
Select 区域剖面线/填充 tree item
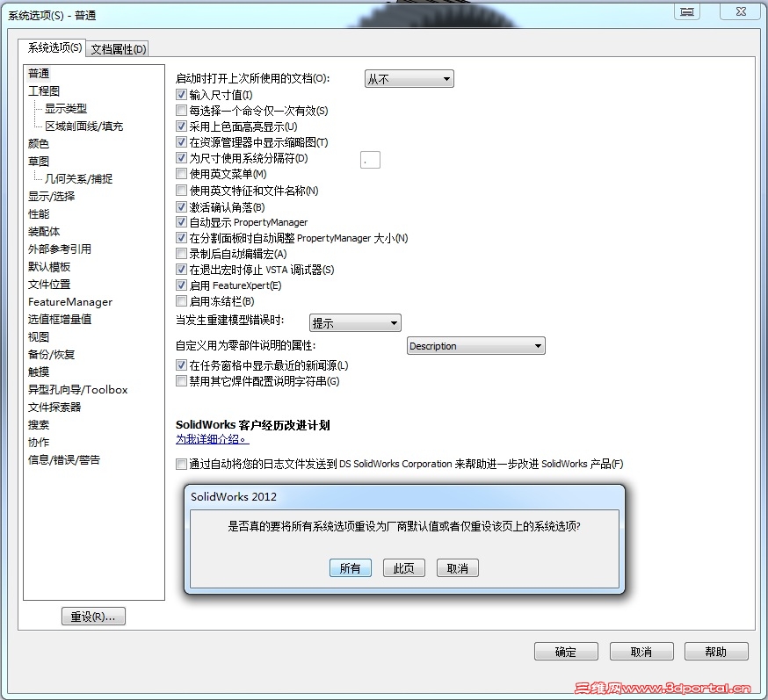83,126
